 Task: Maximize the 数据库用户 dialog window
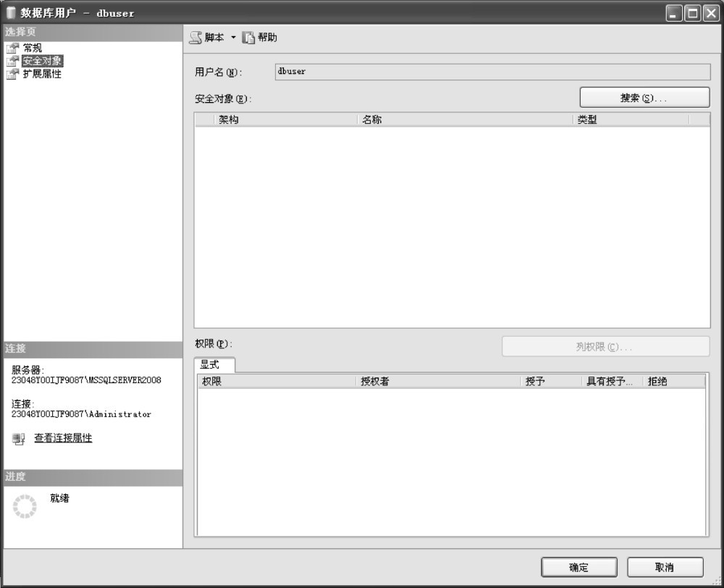pyautogui.click(x=692, y=13)
